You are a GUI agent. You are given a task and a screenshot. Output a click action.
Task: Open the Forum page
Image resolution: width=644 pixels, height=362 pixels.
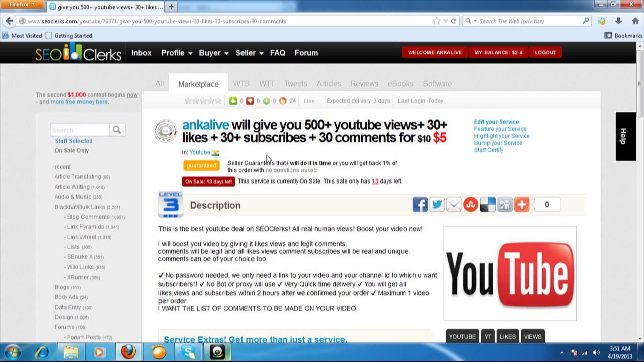pyautogui.click(x=306, y=53)
